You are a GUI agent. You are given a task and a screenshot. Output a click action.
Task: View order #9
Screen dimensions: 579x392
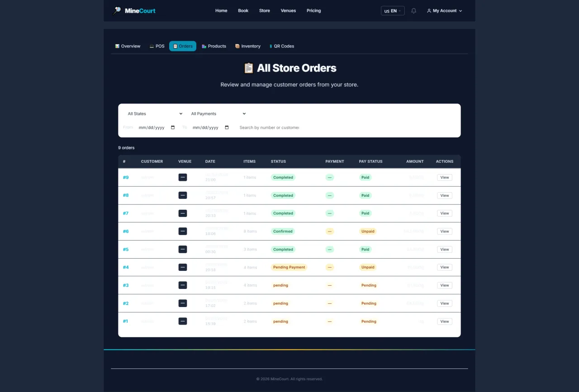coord(445,177)
